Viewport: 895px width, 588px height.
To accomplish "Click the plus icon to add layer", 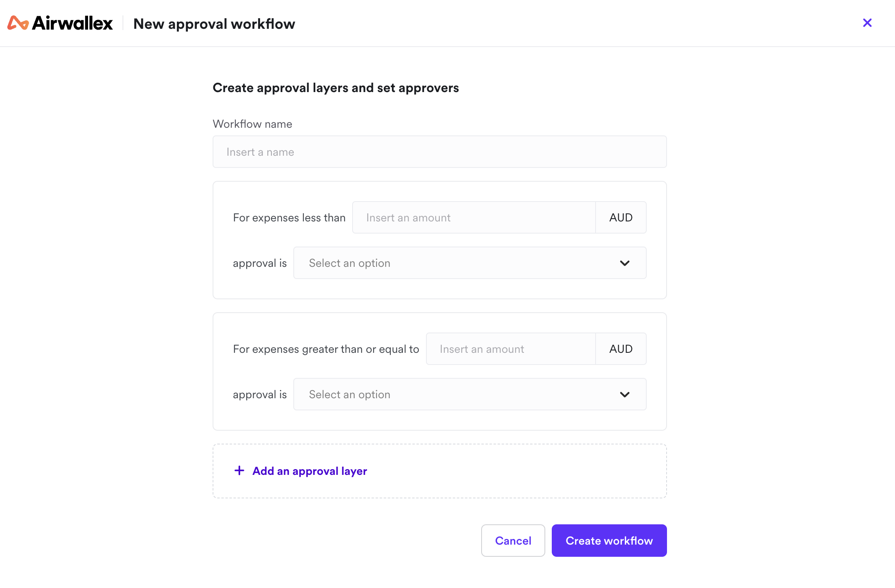I will pos(239,470).
